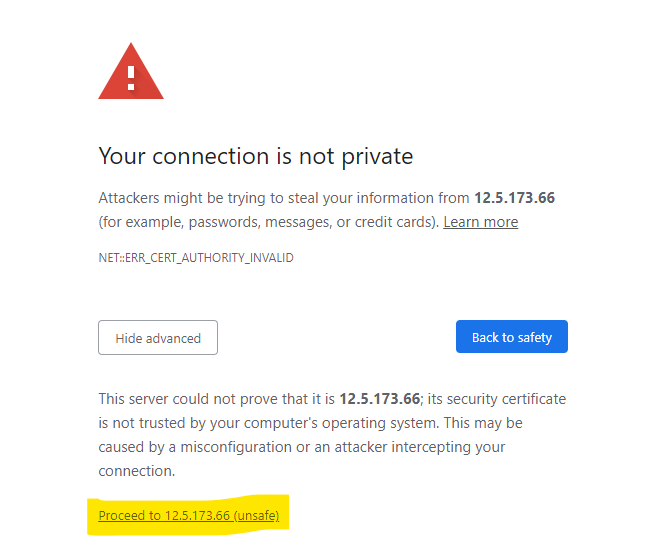This screenshot has width=665, height=551.
Task: Click the bold 12.5.173.66 in the Attackers sentence
Action: 514,198
